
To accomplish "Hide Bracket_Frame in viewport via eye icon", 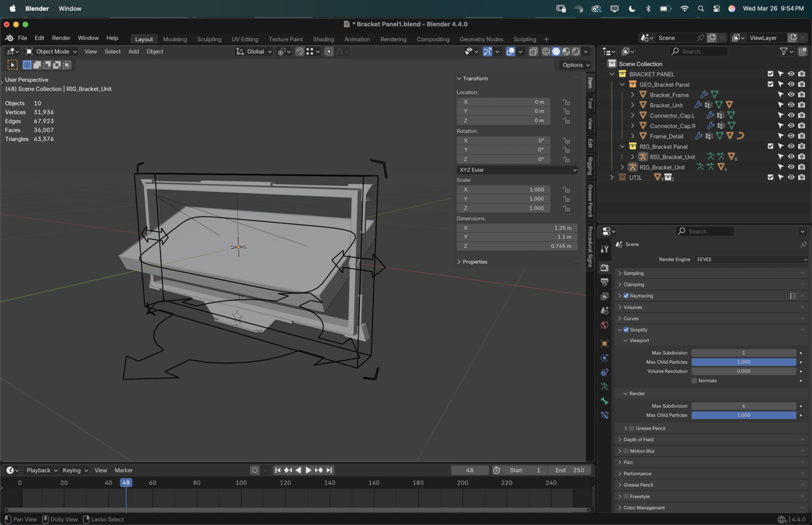I will tap(791, 95).
